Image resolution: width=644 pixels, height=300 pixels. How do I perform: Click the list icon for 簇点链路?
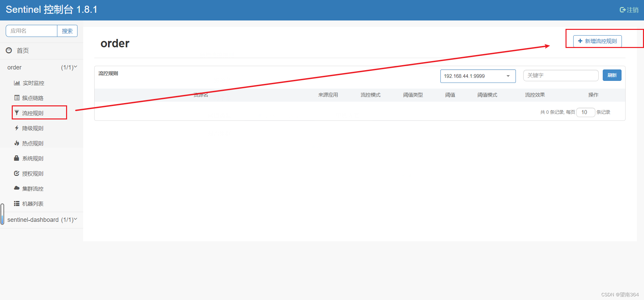click(x=17, y=98)
